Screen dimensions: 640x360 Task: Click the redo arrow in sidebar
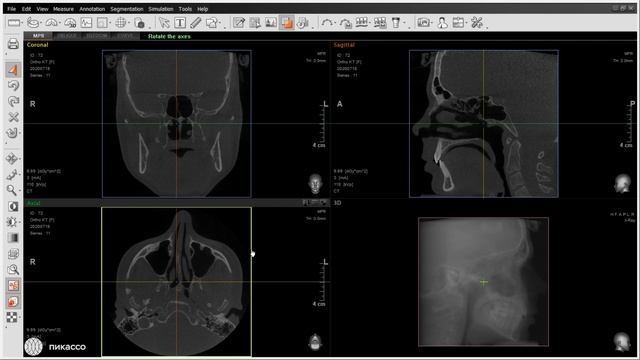pos(13,102)
